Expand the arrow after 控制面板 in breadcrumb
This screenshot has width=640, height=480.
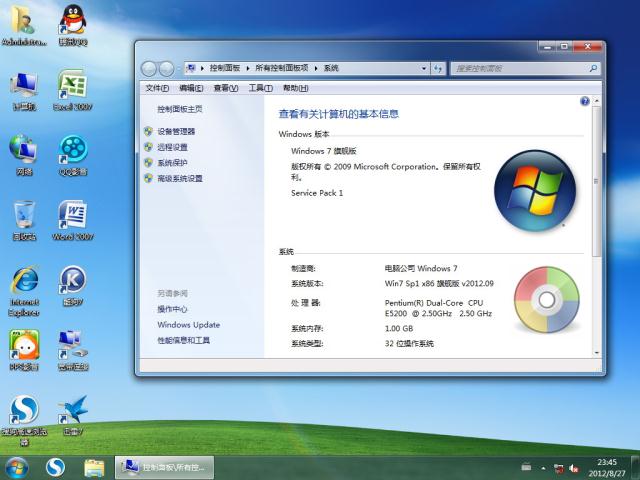tap(248, 68)
